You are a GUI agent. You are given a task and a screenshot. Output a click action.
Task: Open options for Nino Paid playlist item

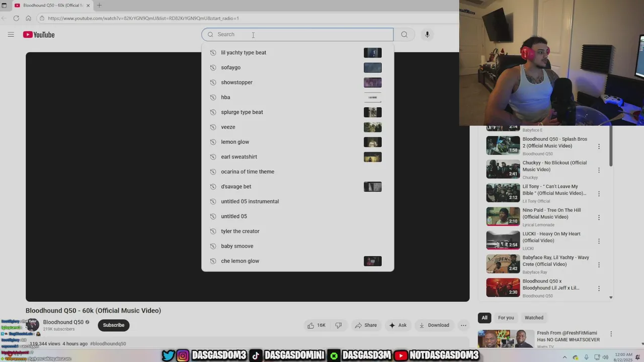(599, 217)
